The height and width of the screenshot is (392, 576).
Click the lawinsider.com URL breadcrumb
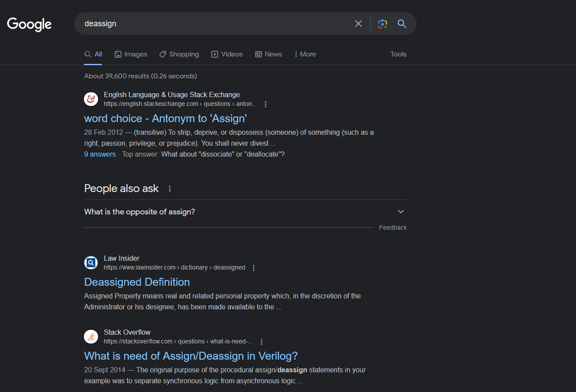175,268
